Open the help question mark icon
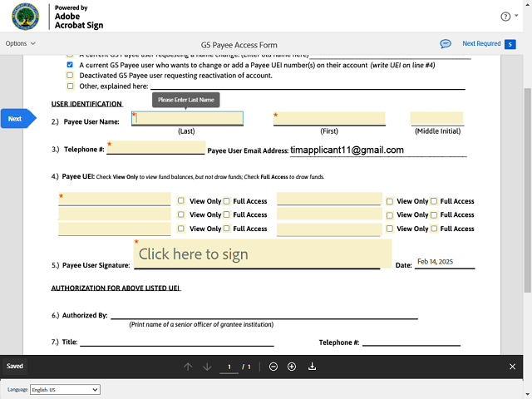The width and height of the screenshot is (532, 399). (505, 17)
